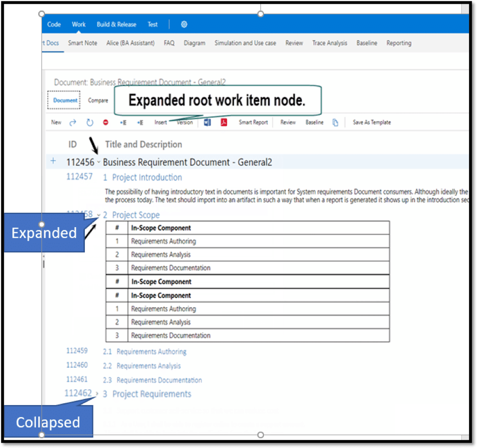Open Version from the toolbar

pos(185,122)
